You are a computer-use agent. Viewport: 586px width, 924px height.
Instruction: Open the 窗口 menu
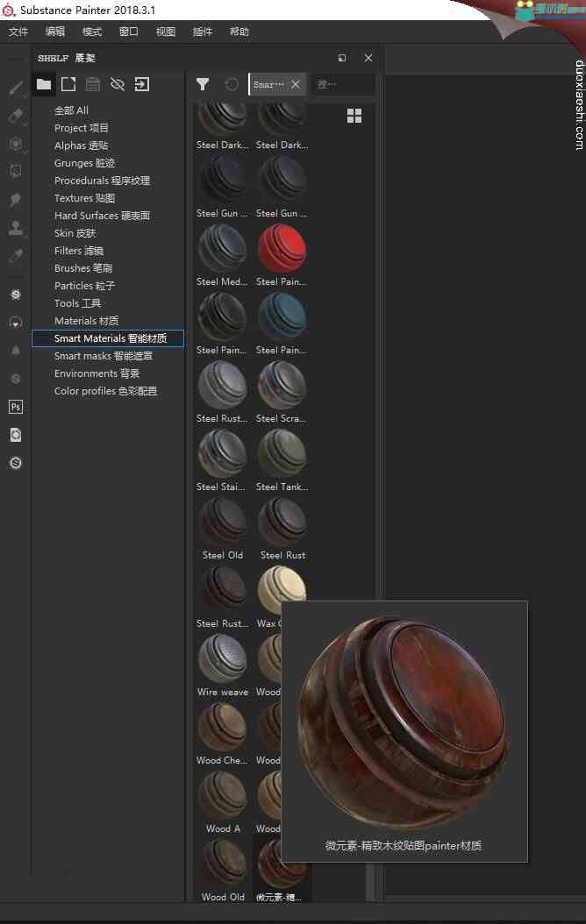tap(129, 32)
